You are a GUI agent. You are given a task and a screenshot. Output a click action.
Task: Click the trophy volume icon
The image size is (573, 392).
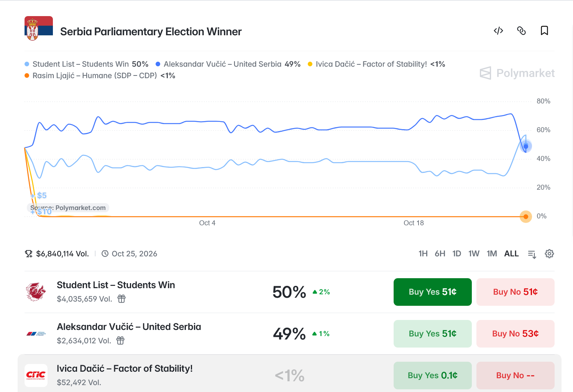tap(29, 254)
